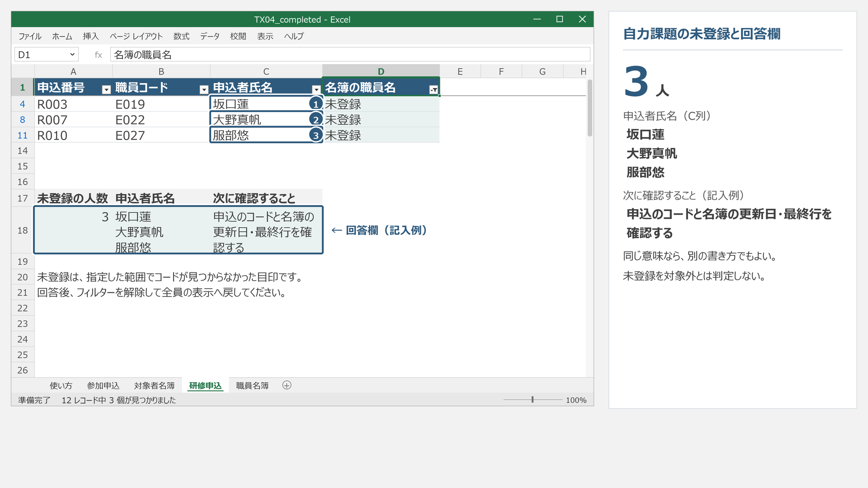Open the 校閲 ribbon tab
Image resolution: width=868 pixels, height=488 pixels.
point(238,36)
